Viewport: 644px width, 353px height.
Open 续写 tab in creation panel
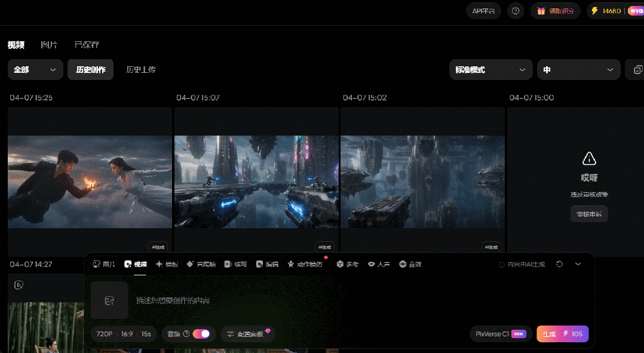point(236,265)
